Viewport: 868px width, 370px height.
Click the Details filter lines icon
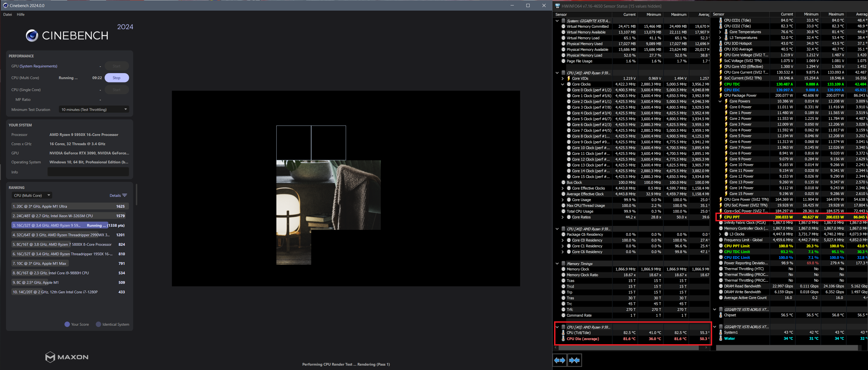(x=125, y=195)
